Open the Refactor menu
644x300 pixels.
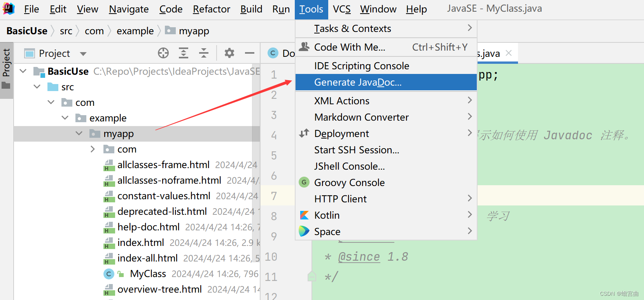coord(212,9)
